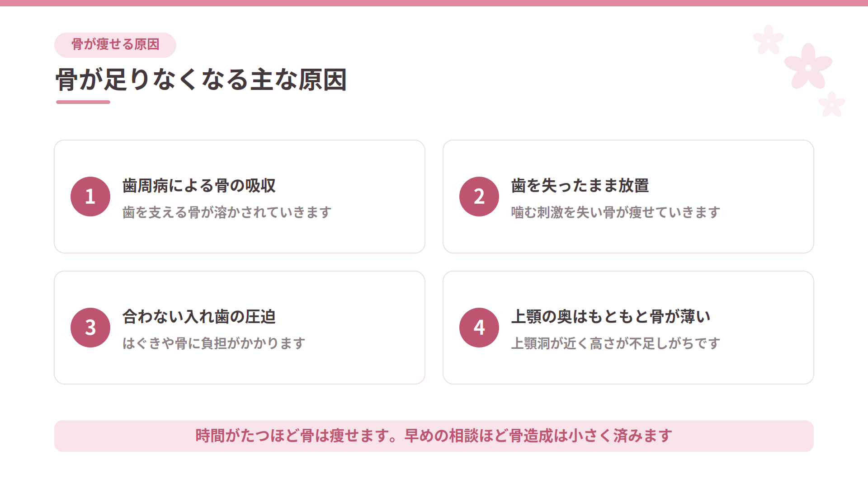Select the title 合わない入れ歯の圧迫
The image size is (868, 488).
[199, 317]
